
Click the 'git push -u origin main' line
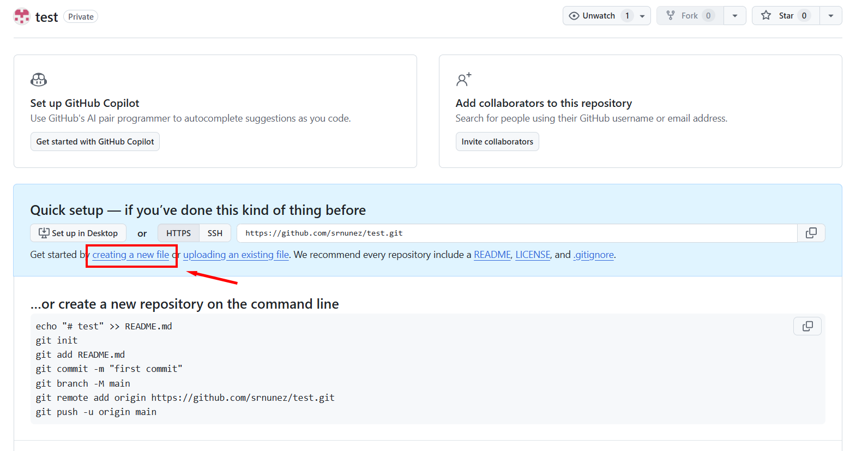[x=96, y=412]
